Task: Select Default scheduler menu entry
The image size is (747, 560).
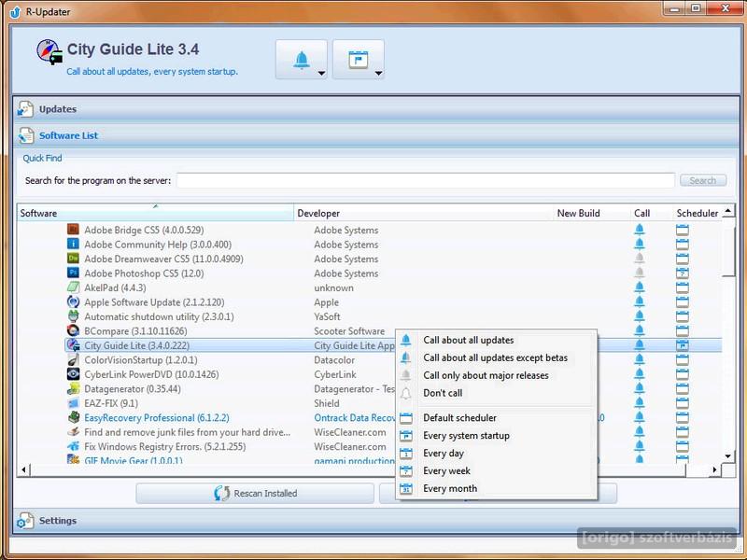Action: pyautogui.click(x=496, y=417)
